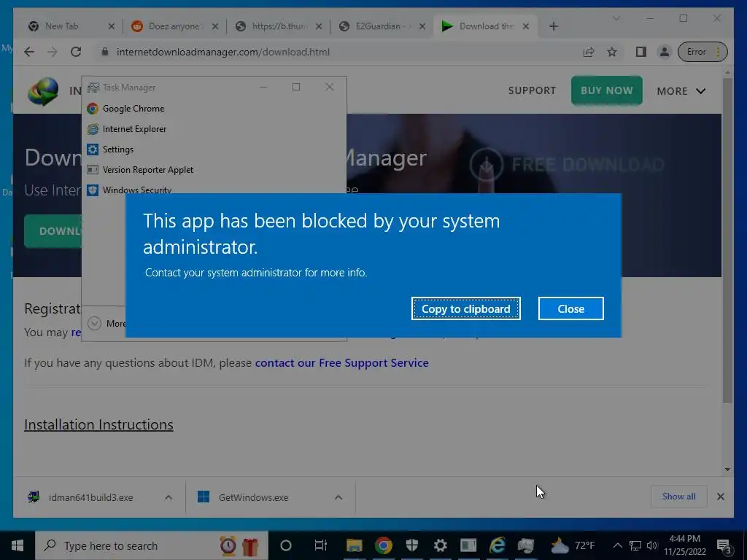Expand options for idman641build3.exe download
The image size is (747, 560).
[x=169, y=497]
